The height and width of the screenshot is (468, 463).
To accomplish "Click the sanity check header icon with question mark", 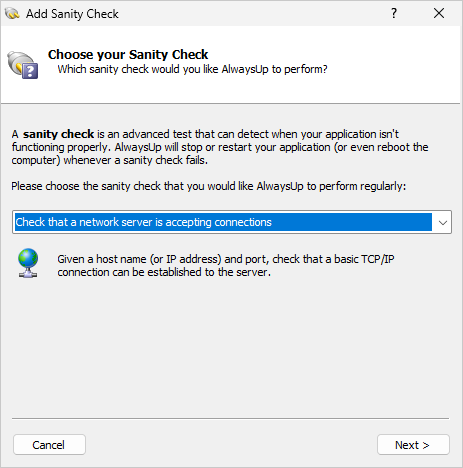I will (x=23, y=65).
